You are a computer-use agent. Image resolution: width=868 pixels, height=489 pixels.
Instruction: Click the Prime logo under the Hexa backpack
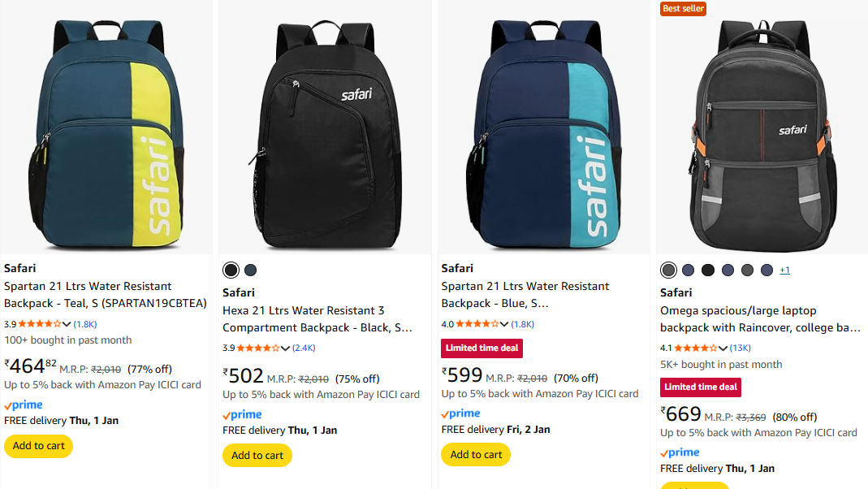click(x=242, y=415)
